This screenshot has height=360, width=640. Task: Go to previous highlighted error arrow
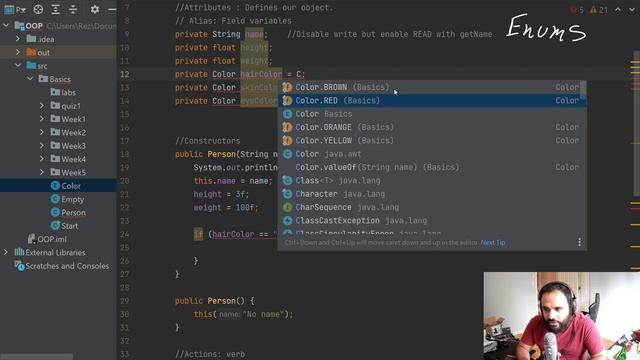tap(618, 9)
